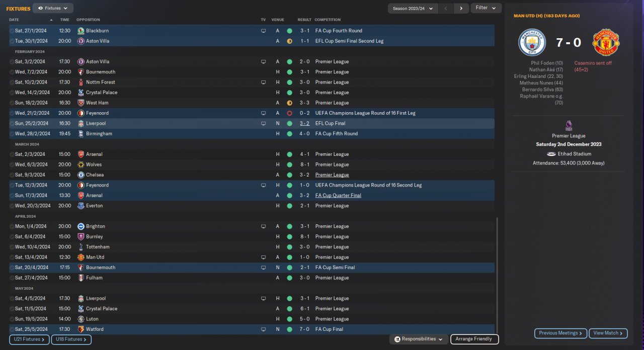Click the Wolves club badge
Screen dimensions: 644x350
tap(80, 164)
